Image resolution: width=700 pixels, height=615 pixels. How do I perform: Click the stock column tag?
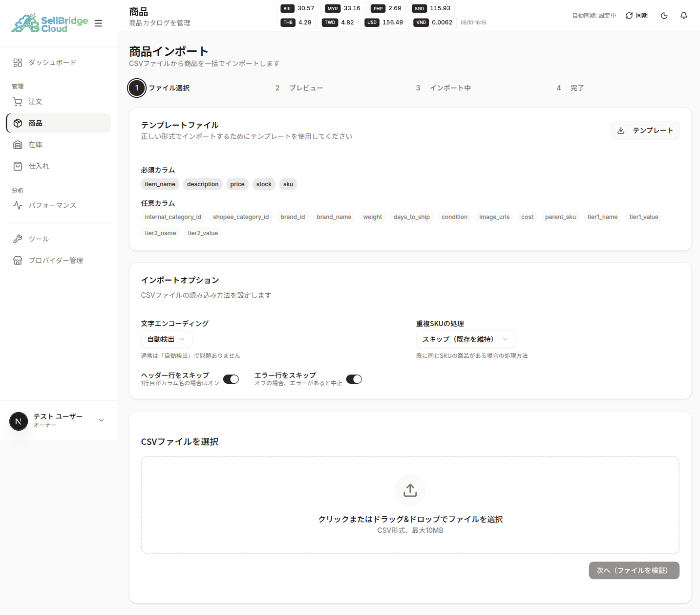coord(264,184)
